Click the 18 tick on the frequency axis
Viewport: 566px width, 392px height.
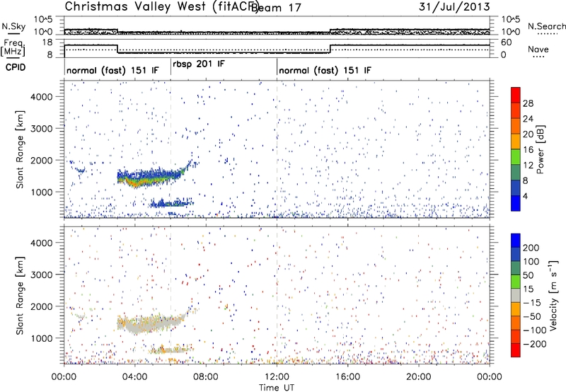coord(48,42)
